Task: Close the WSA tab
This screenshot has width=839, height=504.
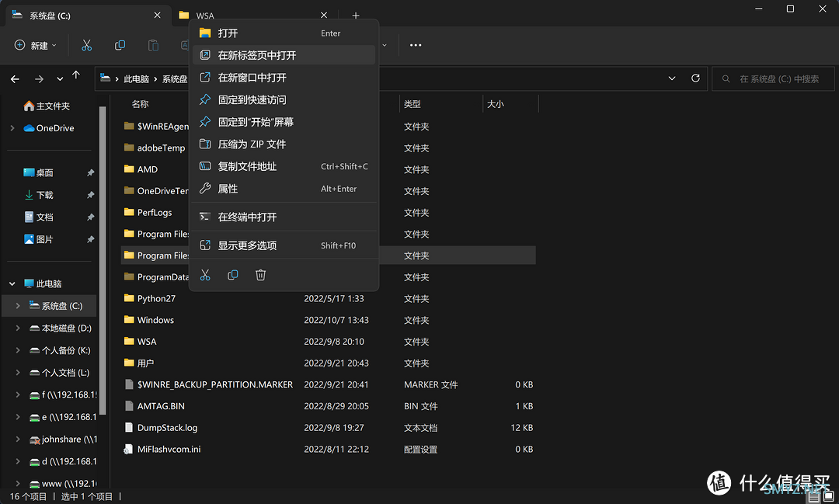Action: pos(324,16)
